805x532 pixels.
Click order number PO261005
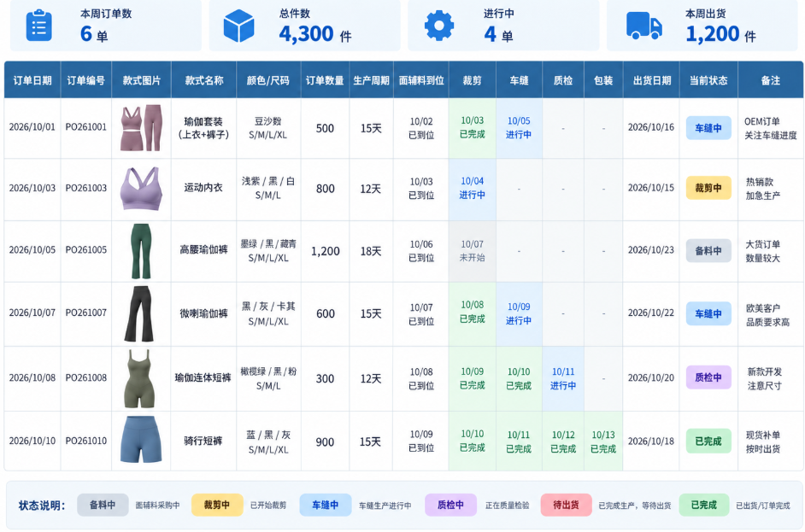[85, 250]
